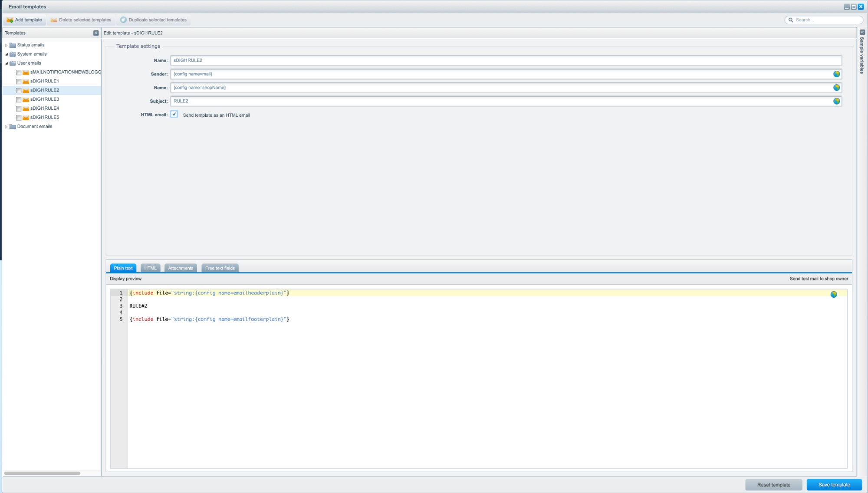The image size is (868, 493).
Task: Expand the Document emails tree node
Action: coord(6,127)
